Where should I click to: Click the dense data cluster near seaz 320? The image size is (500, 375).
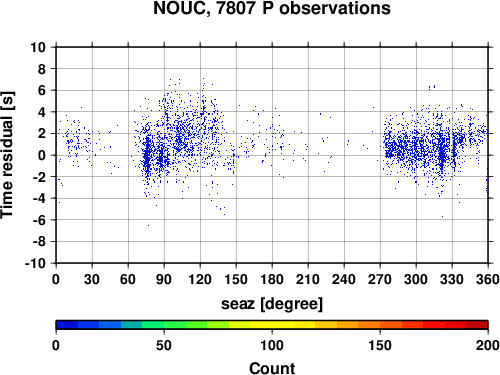(x=442, y=154)
